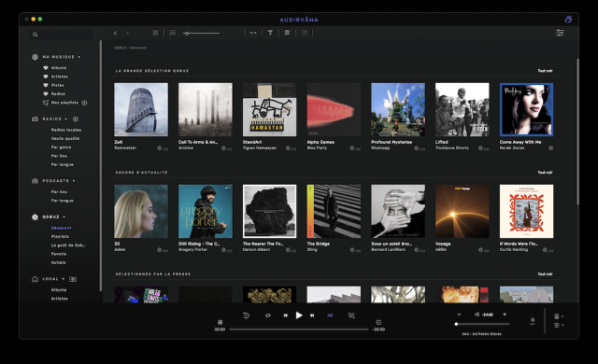Select Haute qualité radios

[65, 138]
